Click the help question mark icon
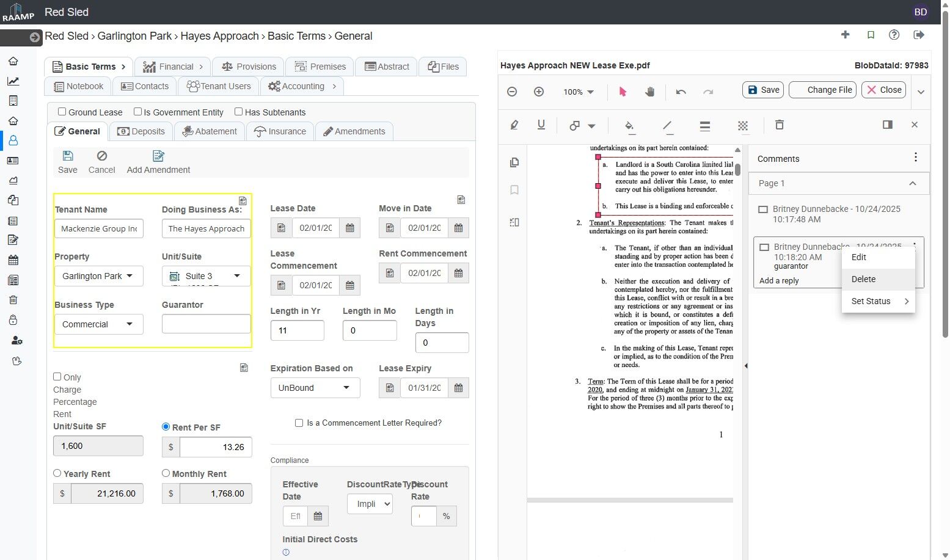 [x=894, y=35]
